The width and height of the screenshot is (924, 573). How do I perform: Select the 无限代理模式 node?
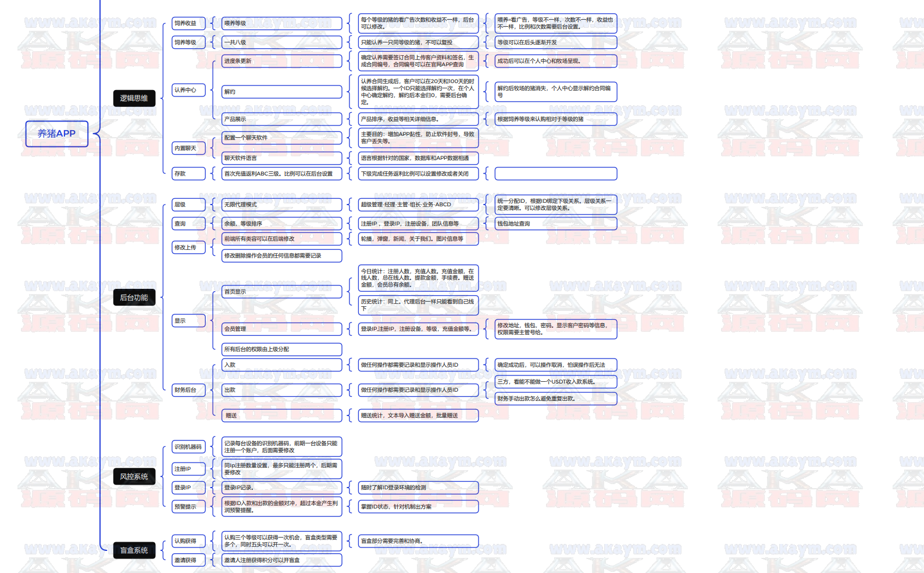click(281, 205)
